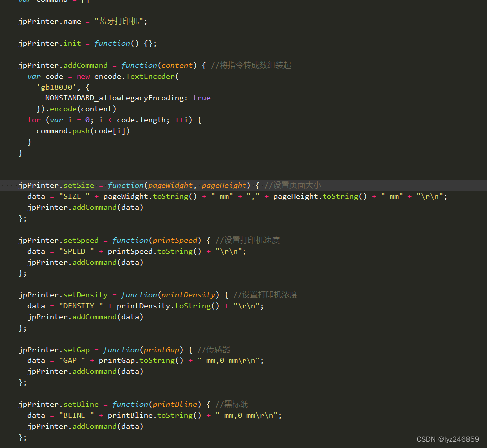Click the printGap parameter in setGap
Image resolution: width=487 pixels, height=448 pixels.
point(162,350)
